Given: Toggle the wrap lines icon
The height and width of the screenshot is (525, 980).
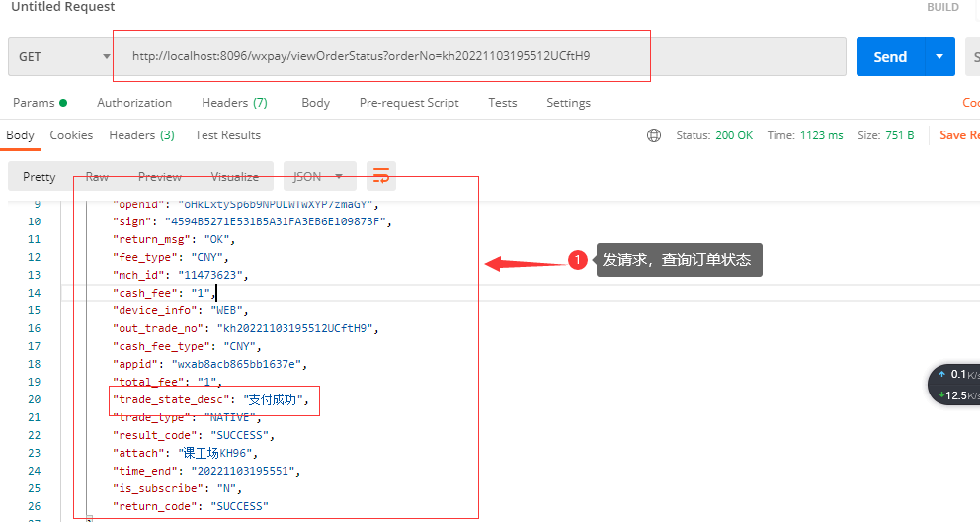Looking at the screenshot, I should pyautogui.click(x=381, y=176).
